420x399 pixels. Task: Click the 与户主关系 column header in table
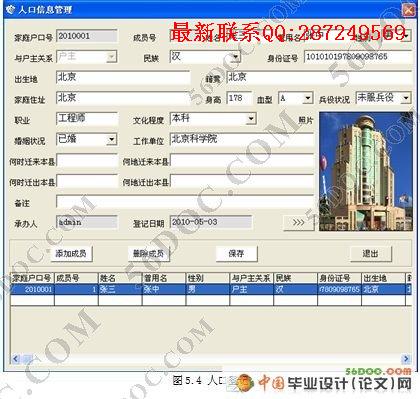252,278
